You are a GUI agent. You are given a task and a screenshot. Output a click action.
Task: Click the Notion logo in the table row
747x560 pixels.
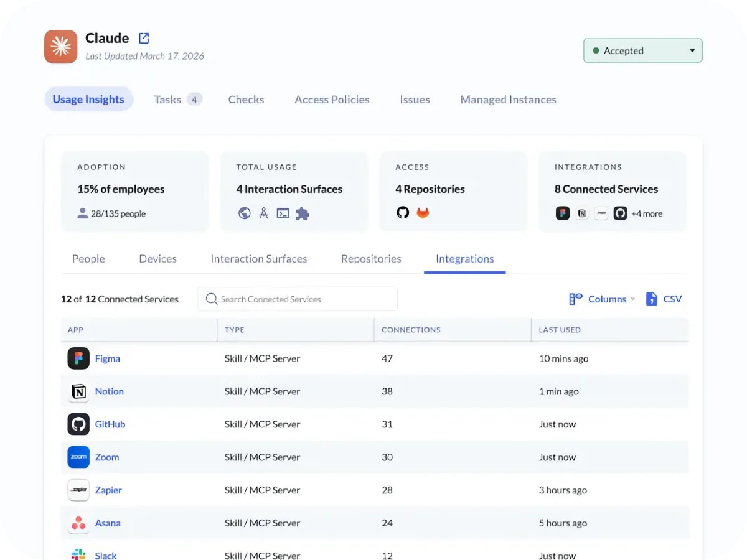coord(78,391)
